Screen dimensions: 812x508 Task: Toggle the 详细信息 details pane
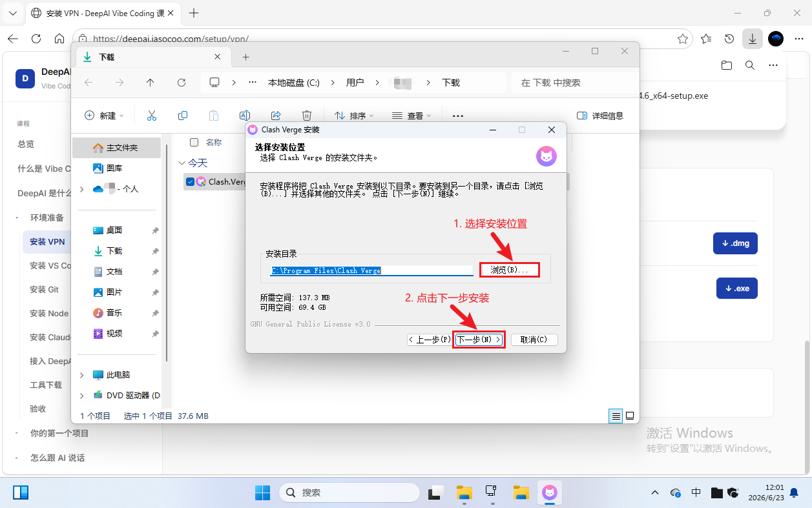click(600, 116)
